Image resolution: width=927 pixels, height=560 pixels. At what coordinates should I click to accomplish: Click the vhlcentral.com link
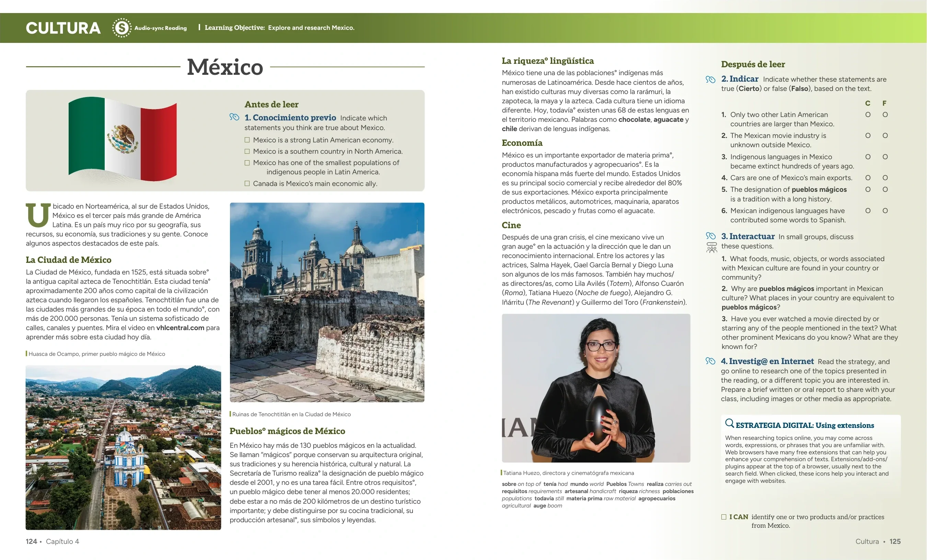coord(180,328)
